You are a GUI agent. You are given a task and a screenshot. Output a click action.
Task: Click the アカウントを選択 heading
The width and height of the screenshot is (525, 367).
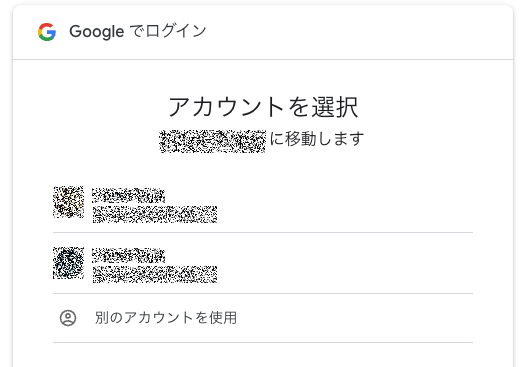(x=263, y=107)
